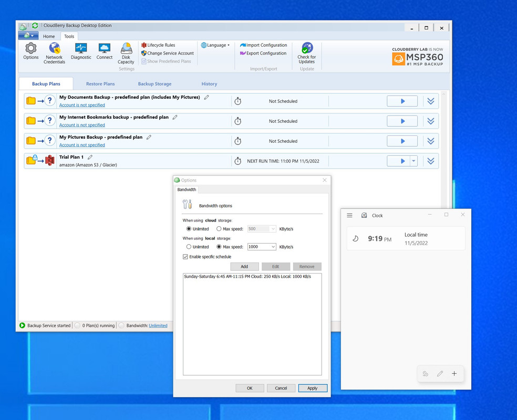Viewport: 517px width, 420px height.
Task: Edit My Internet Bookmarks plan pencil
Action: tap(175, 117)
